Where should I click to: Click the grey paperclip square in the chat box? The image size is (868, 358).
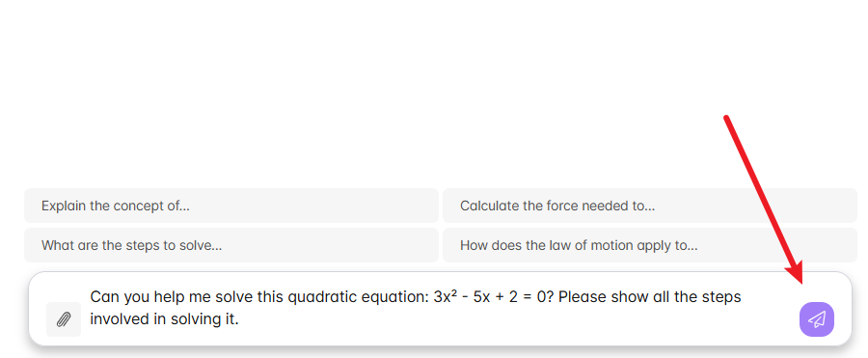[x=64, y=319]
